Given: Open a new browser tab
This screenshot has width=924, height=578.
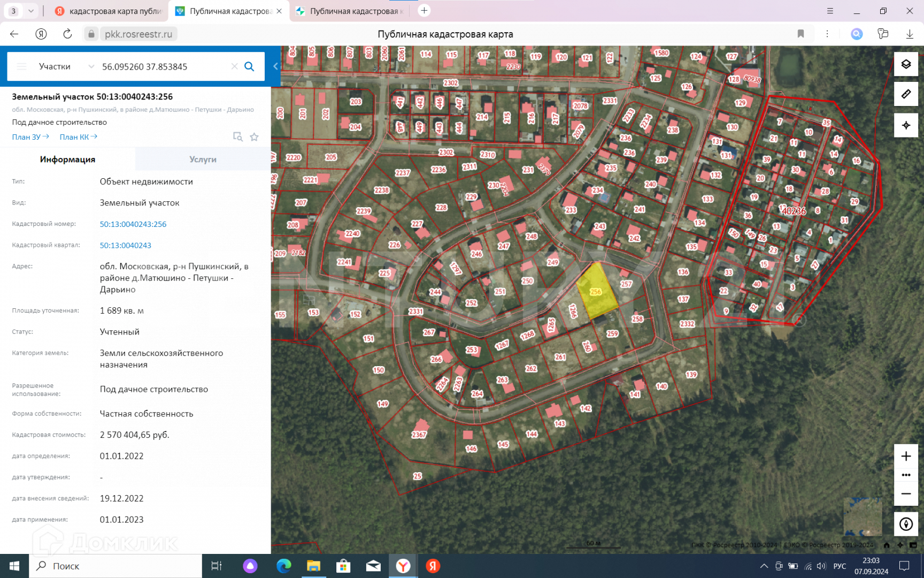Looking at the screenshot, I should click(424, 11).
